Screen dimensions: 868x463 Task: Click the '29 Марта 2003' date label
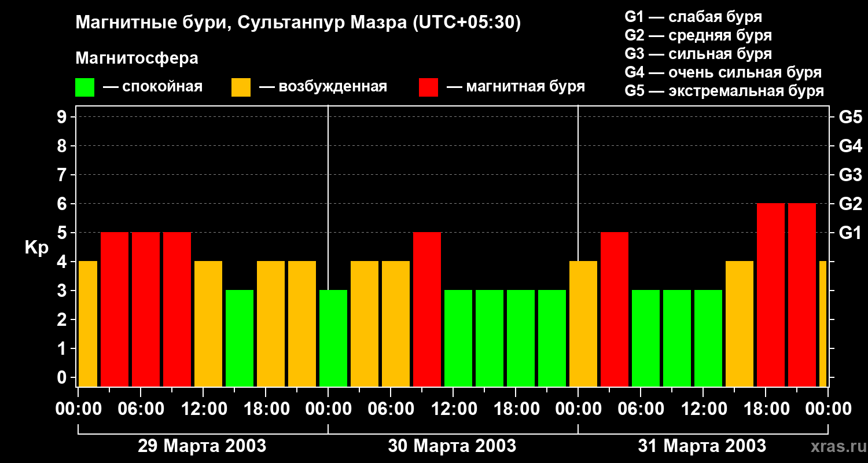pyautogui.click(x=202, y=446)
